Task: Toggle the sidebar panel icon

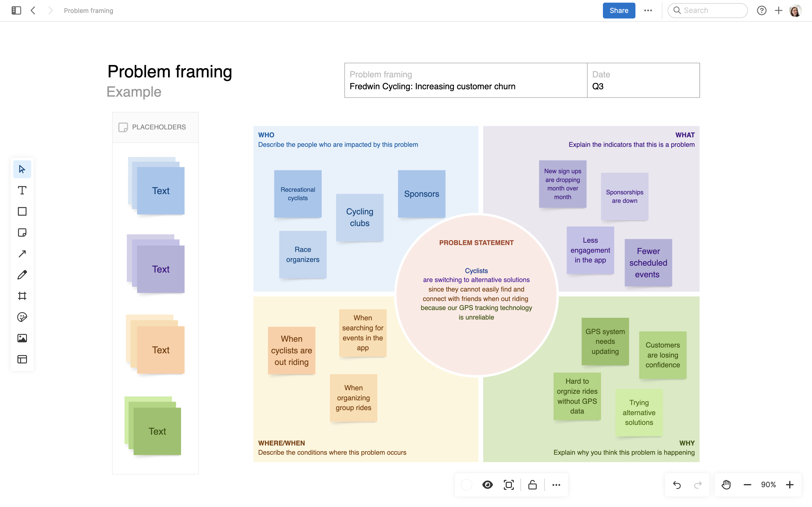Action: [x=16, y=10]
